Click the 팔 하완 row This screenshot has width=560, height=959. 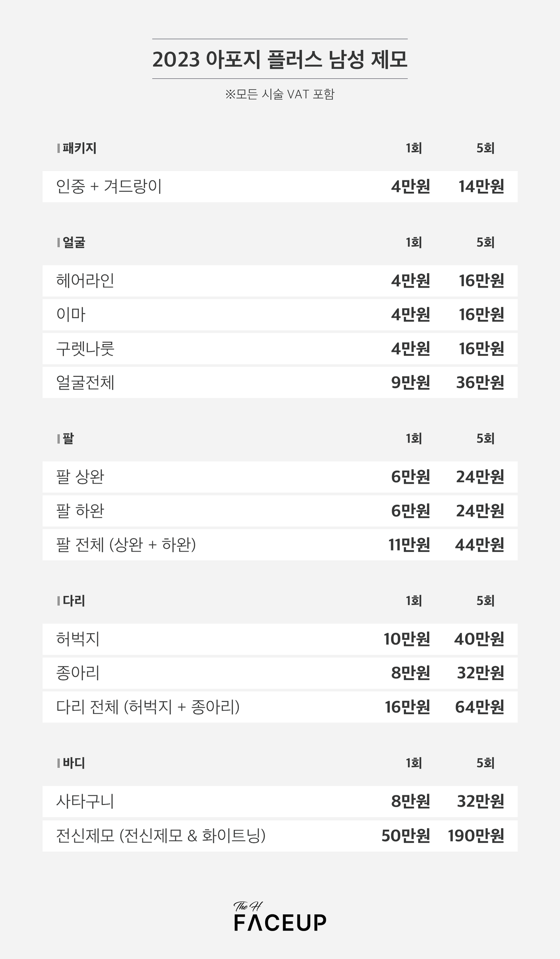pos(280,511)
